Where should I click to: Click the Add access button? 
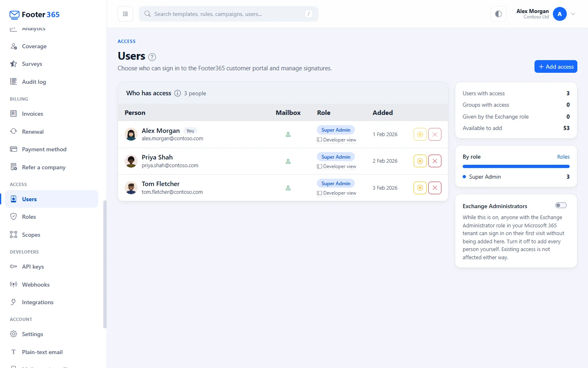tap(556, 67)
